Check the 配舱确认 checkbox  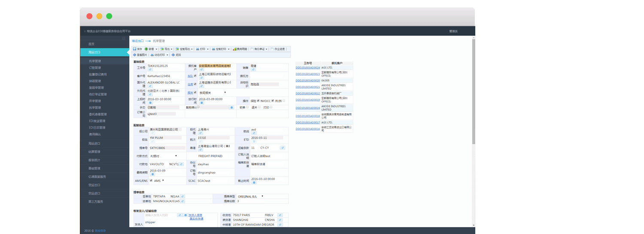[198, 107]
